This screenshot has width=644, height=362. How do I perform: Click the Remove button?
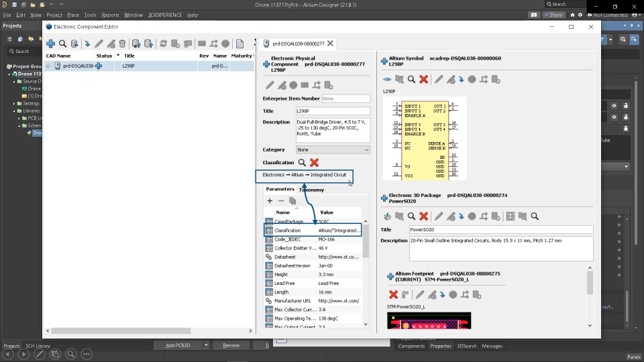pyautogui.click(x=231, y=345)
